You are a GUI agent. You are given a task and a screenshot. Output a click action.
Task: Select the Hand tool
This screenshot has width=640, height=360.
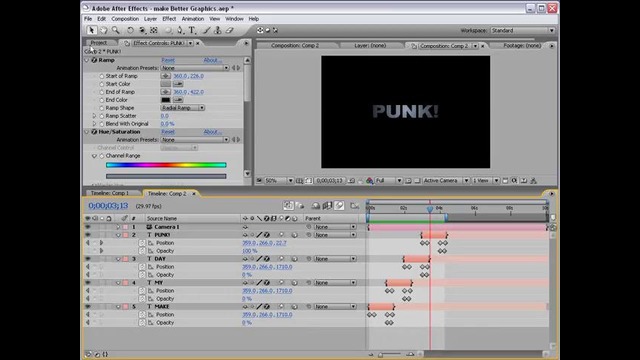pyautogui.click(x=104, y=30)
